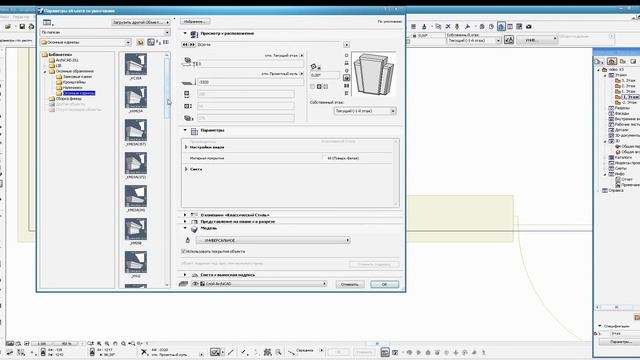
Task: Expand the Смета parameter group
Action: tap(186, 169)
